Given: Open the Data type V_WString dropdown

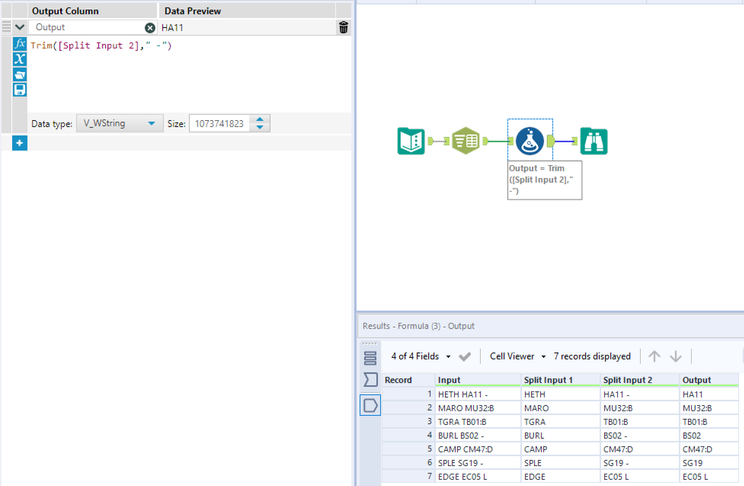Looking at the screenshot, I should [120, 123].
